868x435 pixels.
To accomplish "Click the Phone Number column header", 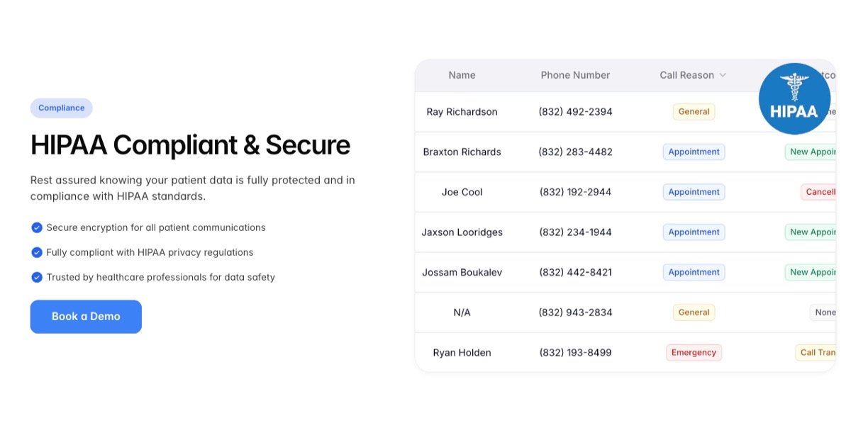I will click(x=575, y=75).
